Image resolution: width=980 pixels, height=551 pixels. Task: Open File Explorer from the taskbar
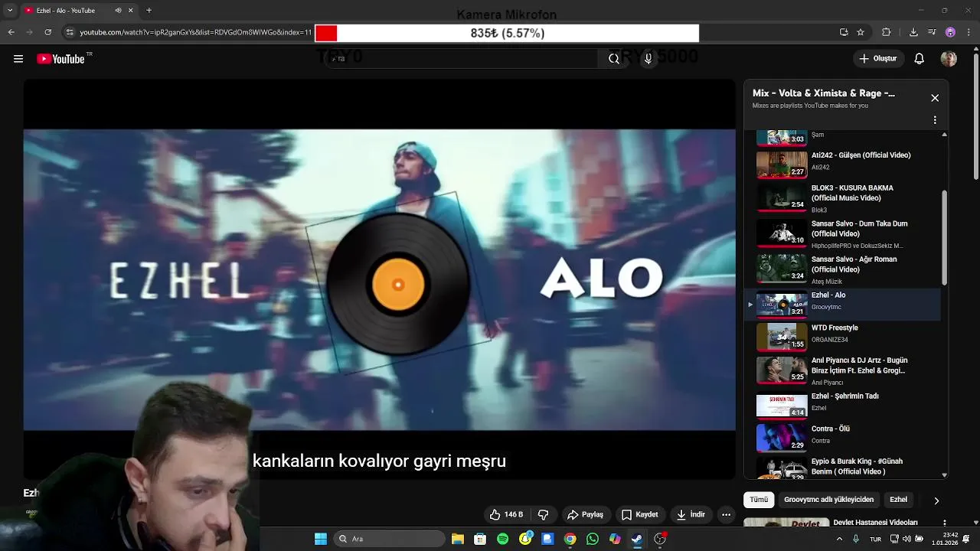click(458, 539)
